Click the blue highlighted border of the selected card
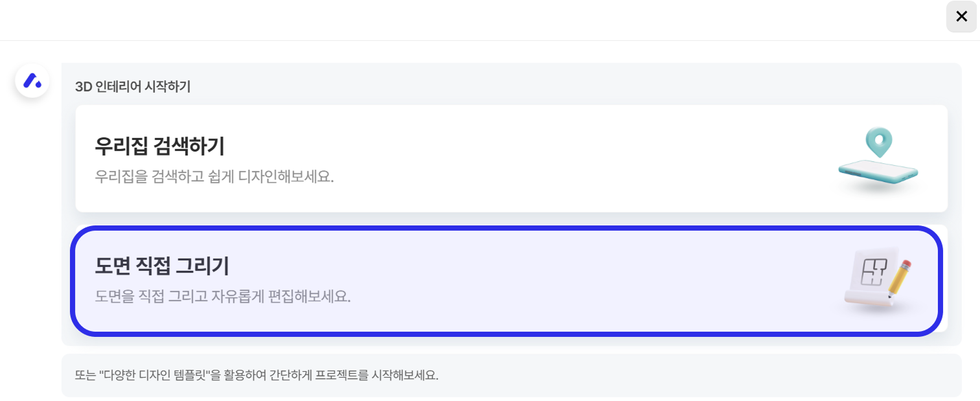Viewport: 980px width, 401px height. point(505,228)
